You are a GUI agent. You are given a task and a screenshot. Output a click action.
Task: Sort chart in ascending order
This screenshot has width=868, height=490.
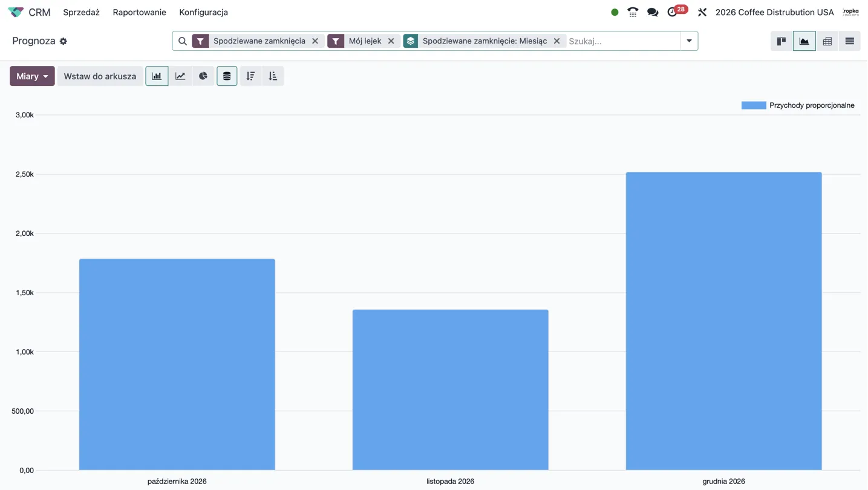tap(273, 76)
